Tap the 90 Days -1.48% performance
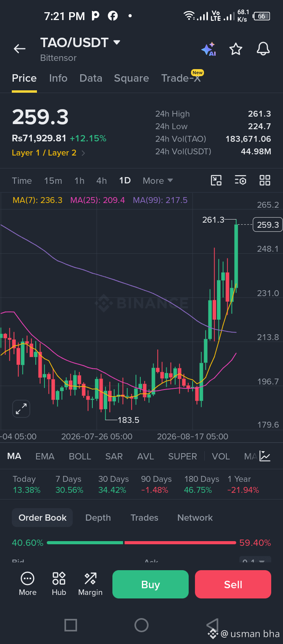The width and height of the screenshot is (283, 644). pos(156,485)
